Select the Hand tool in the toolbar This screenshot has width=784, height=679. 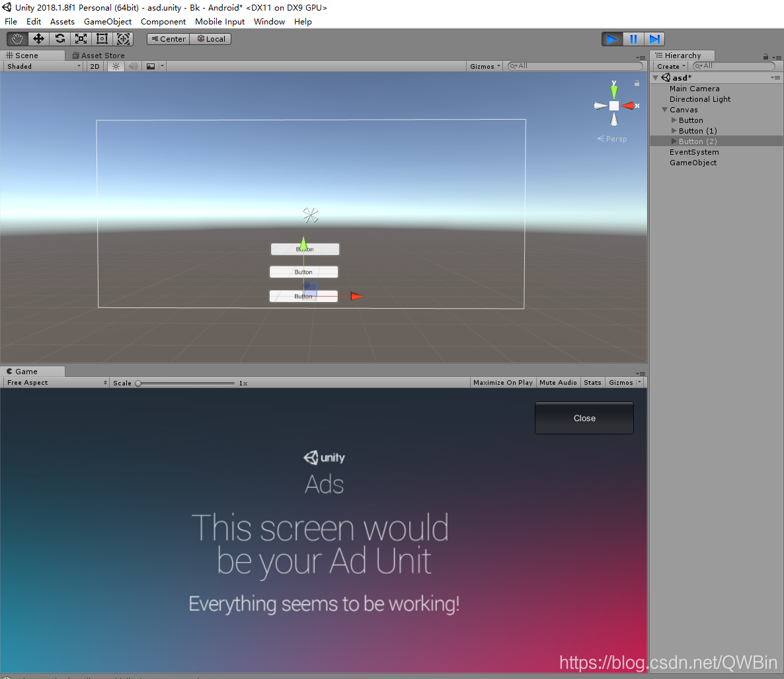coord(17,38)
